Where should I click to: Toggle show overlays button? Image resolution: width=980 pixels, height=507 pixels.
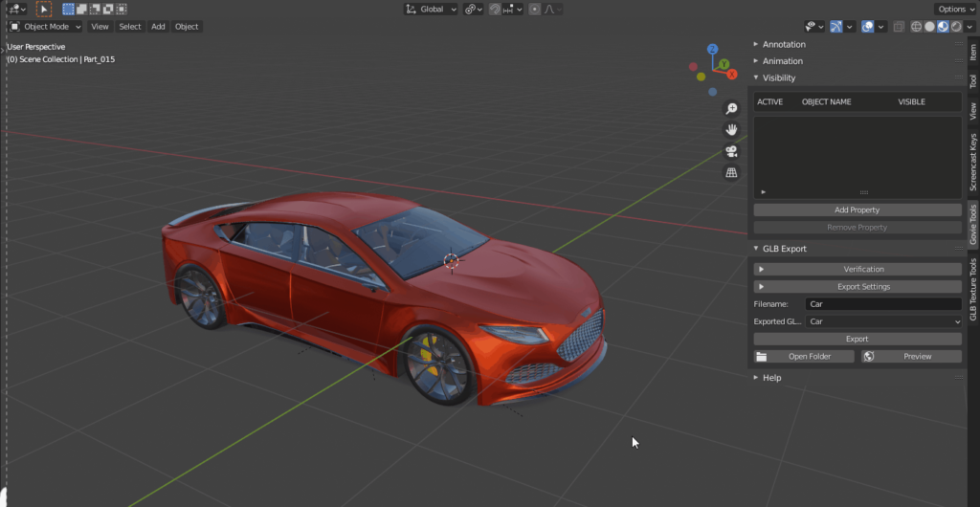point(868,27)
